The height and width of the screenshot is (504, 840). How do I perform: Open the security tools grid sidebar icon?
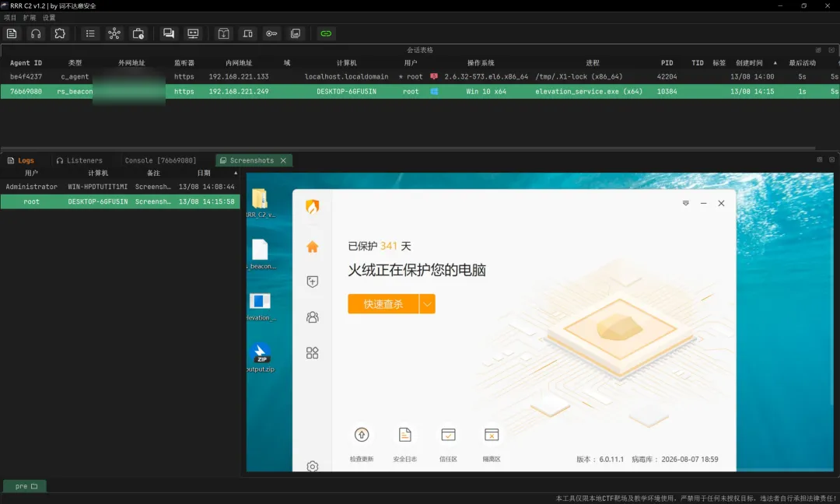[x=313, y=353]
